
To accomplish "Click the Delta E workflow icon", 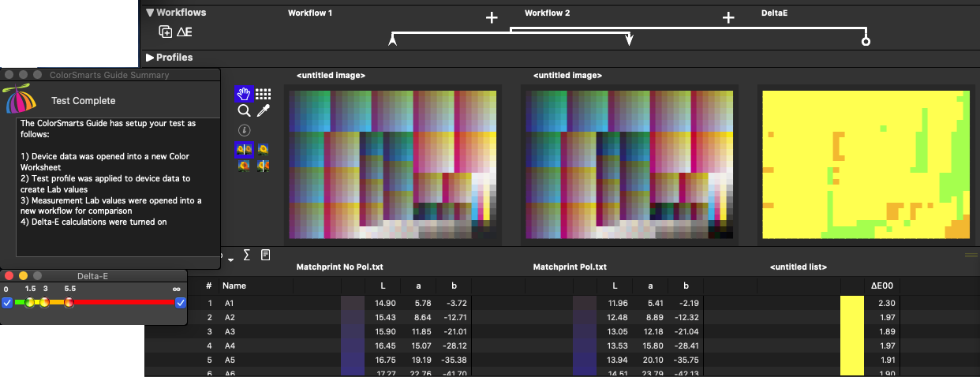I will click(184, 32).
